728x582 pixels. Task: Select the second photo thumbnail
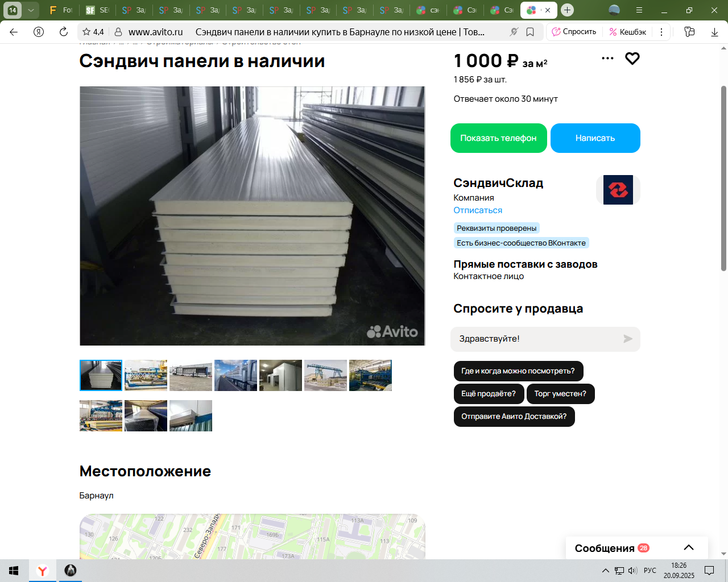click(146, 375)
